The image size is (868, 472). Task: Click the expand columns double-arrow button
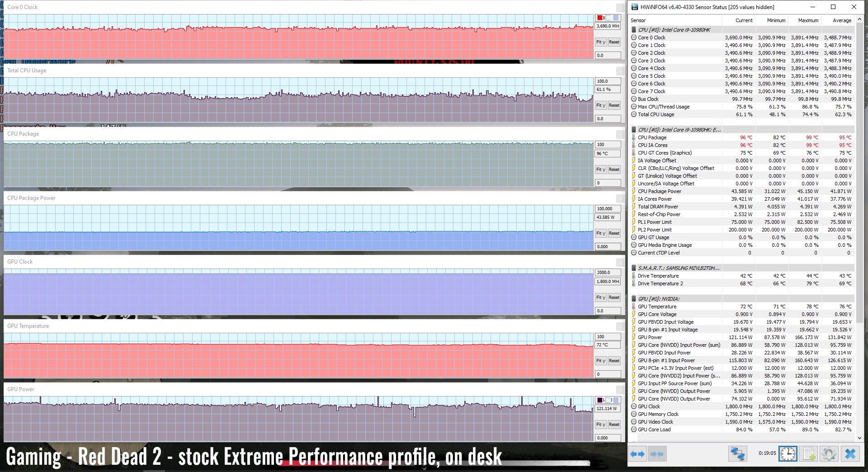(637, 454)
